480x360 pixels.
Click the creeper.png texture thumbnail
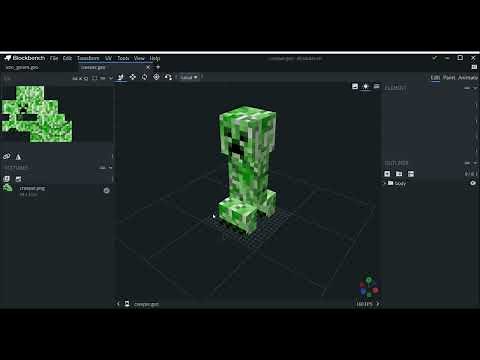click(8, 188)
